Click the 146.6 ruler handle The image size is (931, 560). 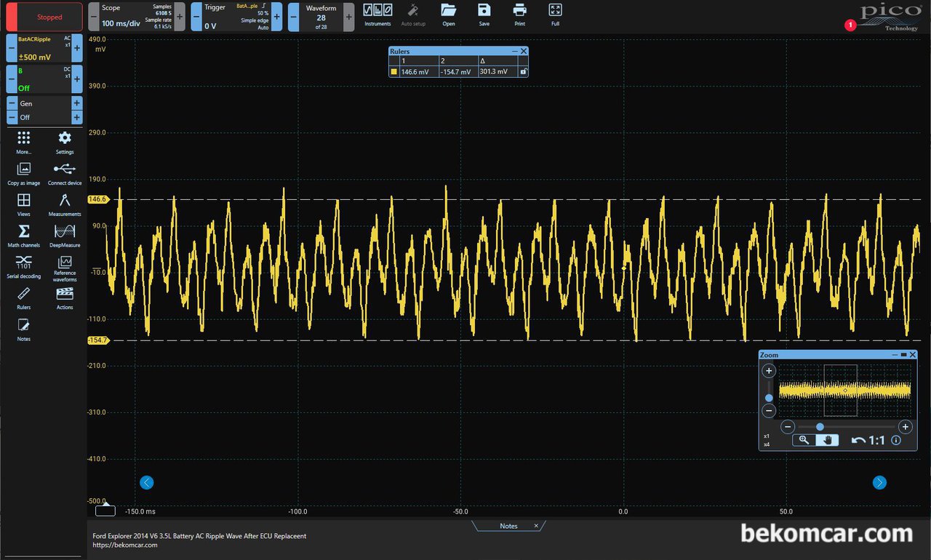coord(97,199)
